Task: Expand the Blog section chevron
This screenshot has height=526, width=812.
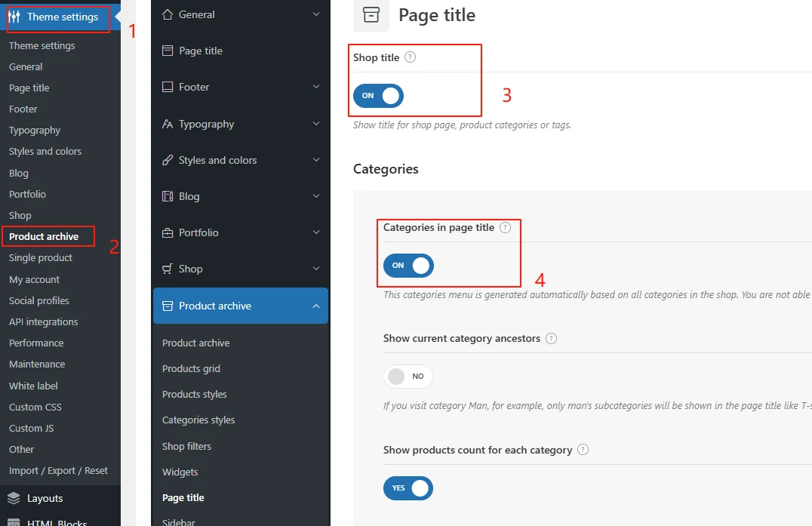Action: [x=316, y=196]
